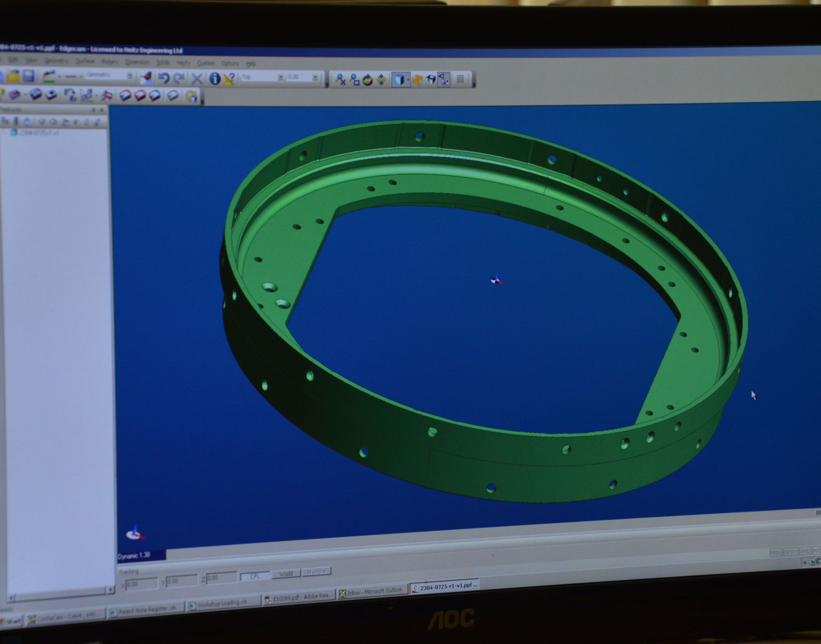Open the Verify menu

pyautogui.click(x=183, y=63)
